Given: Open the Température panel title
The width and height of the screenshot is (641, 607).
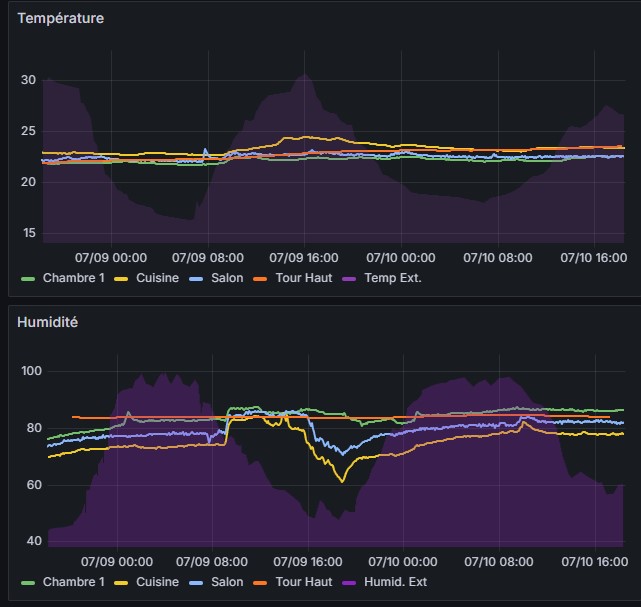Looking at the screenshot, I should click(61, 18).
